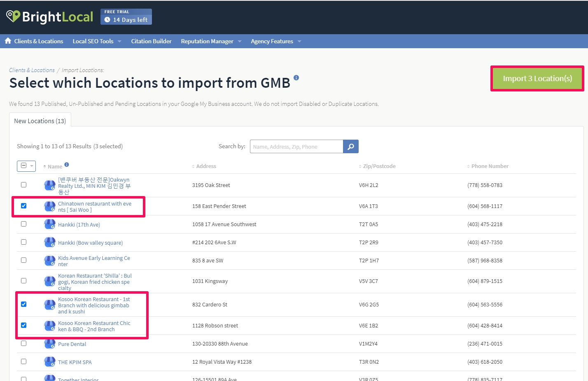The image size is (588, 381).
Task: Click the 14 Days left free trial badge
Action: coord(126,17)
